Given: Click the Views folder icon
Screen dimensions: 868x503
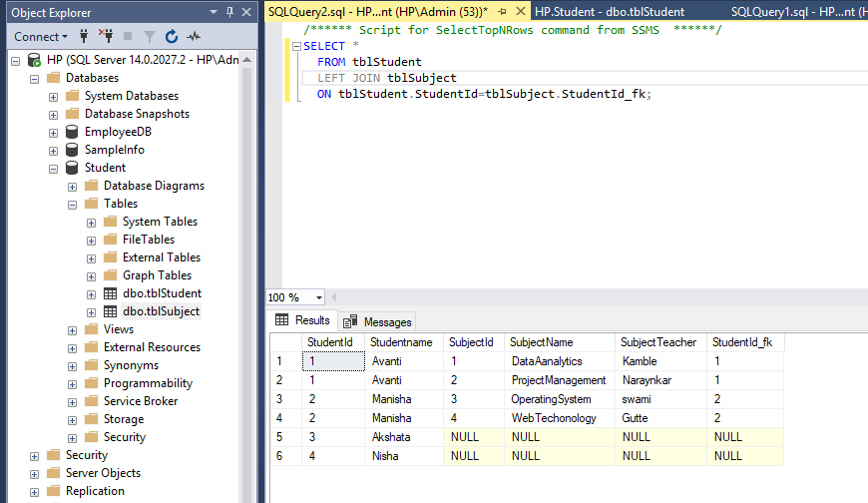Looking at the screenshot, I should [92, 329].
